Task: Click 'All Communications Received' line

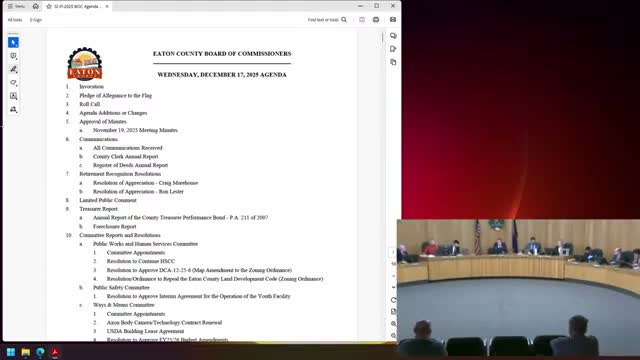Action: [x=127, y=148]
